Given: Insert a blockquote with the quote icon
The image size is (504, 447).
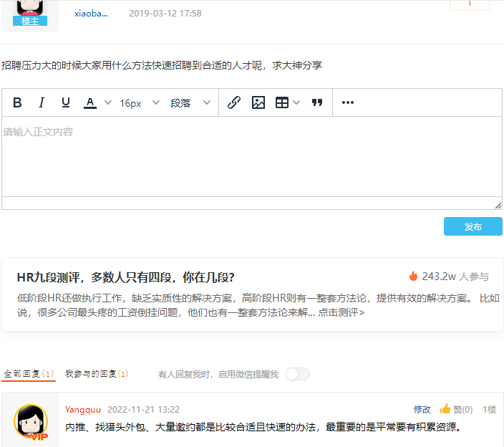Looking at the screenshot, I should [317, 102].
